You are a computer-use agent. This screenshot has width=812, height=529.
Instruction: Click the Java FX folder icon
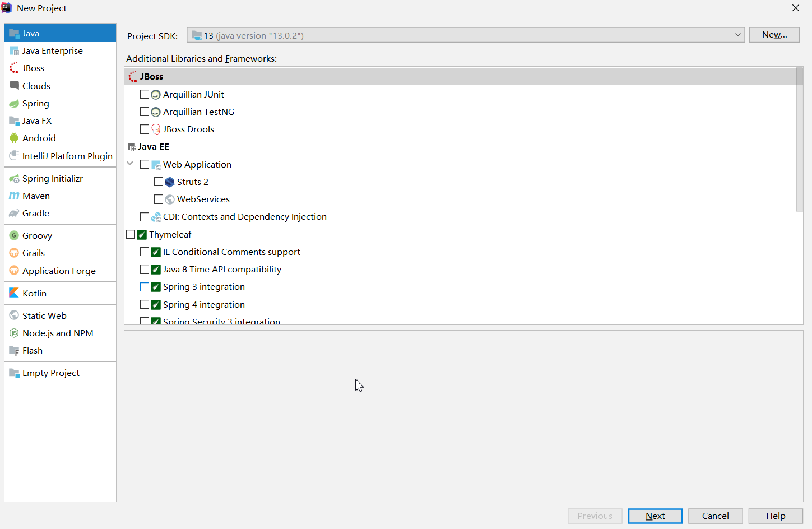tap(14, 121)
